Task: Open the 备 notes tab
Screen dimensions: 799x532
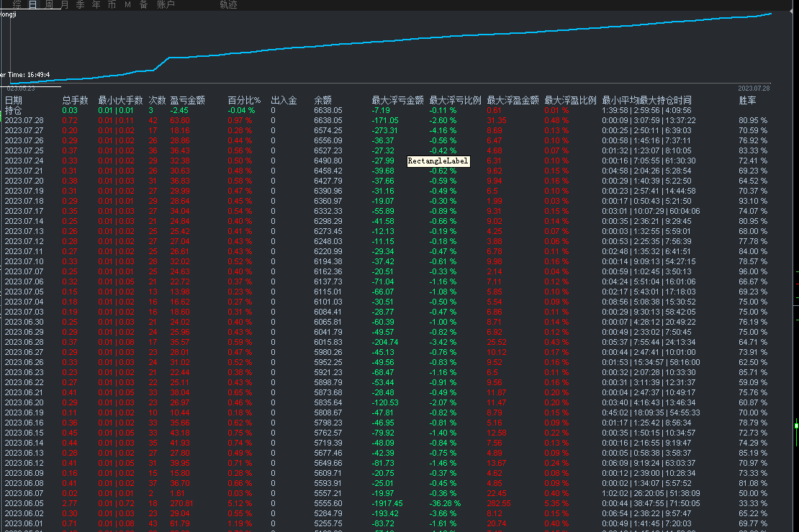Action: click(144, 4)
